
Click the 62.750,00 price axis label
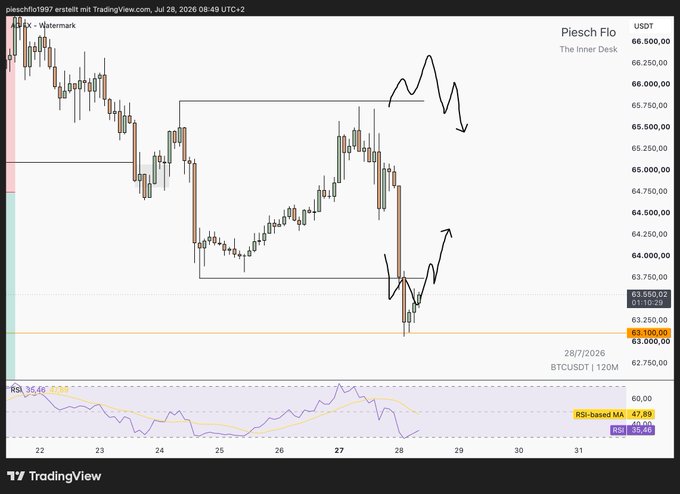[x=649, y=363]
